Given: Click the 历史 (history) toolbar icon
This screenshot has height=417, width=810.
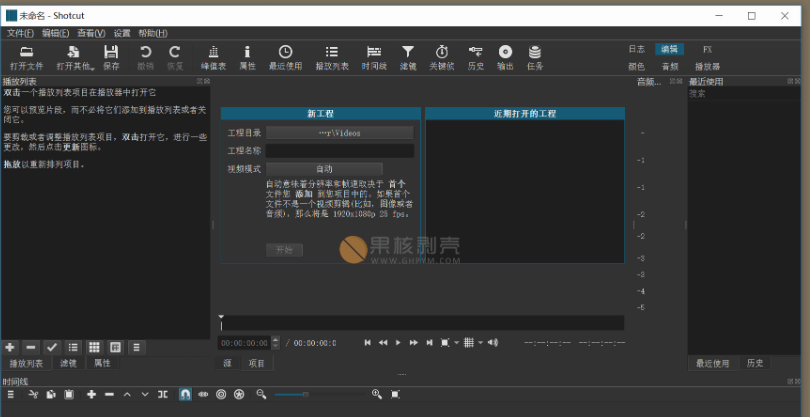Looking at the screenshot, I should [476, 57].
